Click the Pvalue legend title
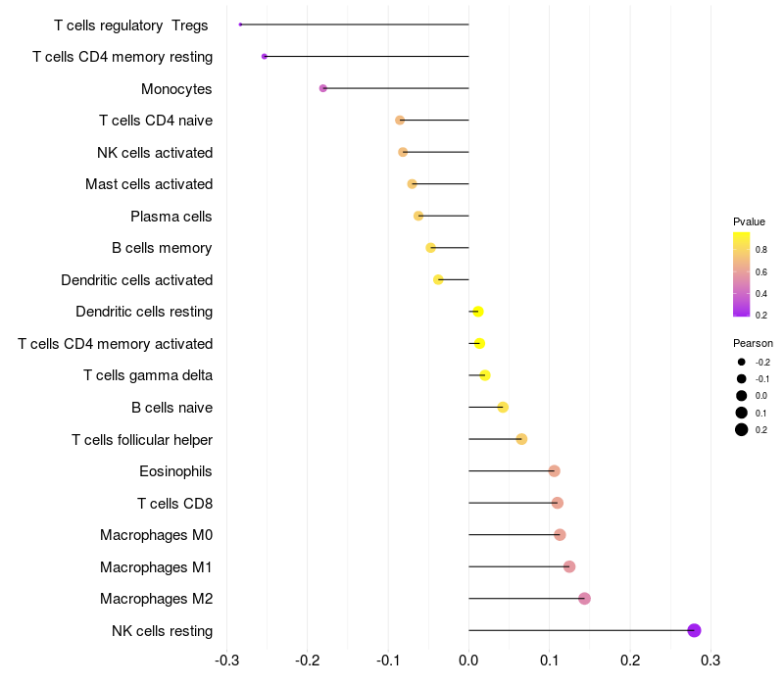The width and height of the screenshot is (784, 686). 749,221
